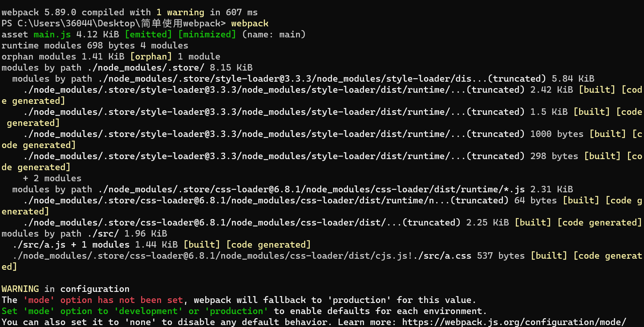This screenshot has height=327, width=644.
Task: Click the '64 bytes' size value
Action: tap(536, 200)
